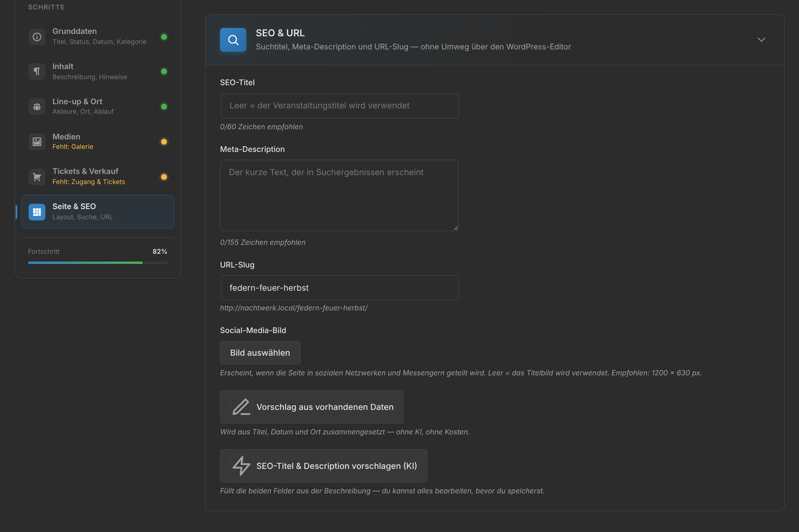The width and height of the screenshot is (799, 532).
Task: Click the permalink preview text nachtwerk.local
Action: click(294, 308)
